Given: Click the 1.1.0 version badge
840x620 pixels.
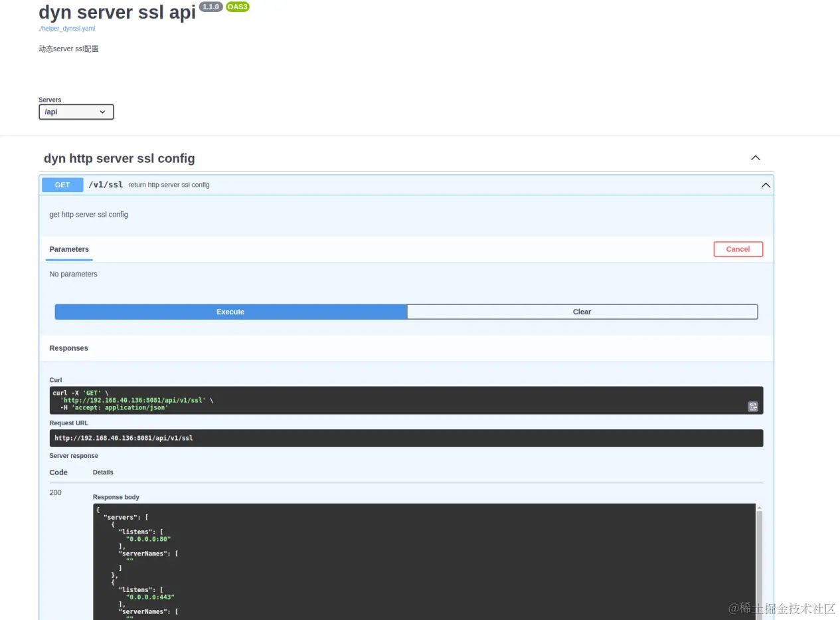Looking at the screenshot, I should pos(210,7).
